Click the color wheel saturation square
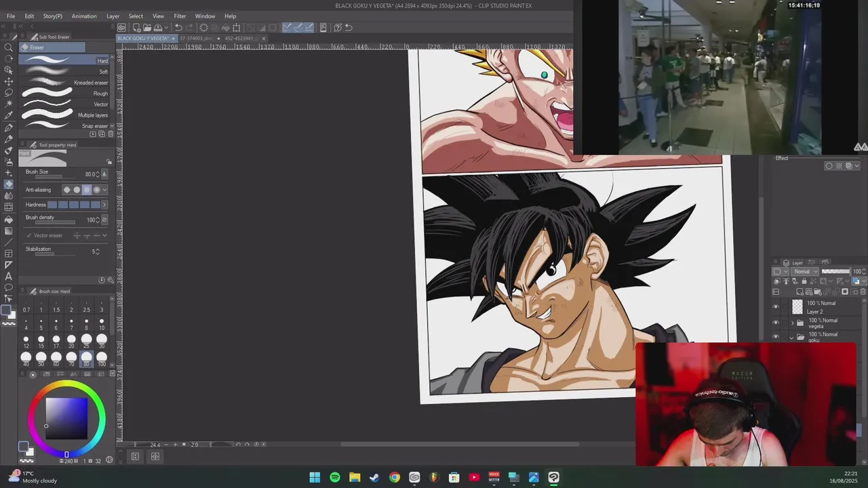Screen dimensions: 868x488 click(x=66, y=418)
